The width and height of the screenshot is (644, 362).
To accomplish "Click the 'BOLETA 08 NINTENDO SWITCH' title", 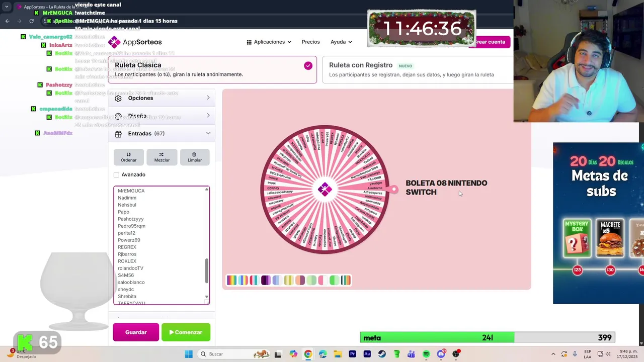I will coord(446,188).
